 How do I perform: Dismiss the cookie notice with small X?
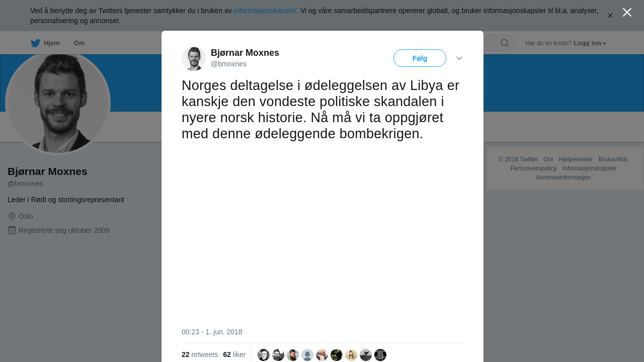coord(610,16)
